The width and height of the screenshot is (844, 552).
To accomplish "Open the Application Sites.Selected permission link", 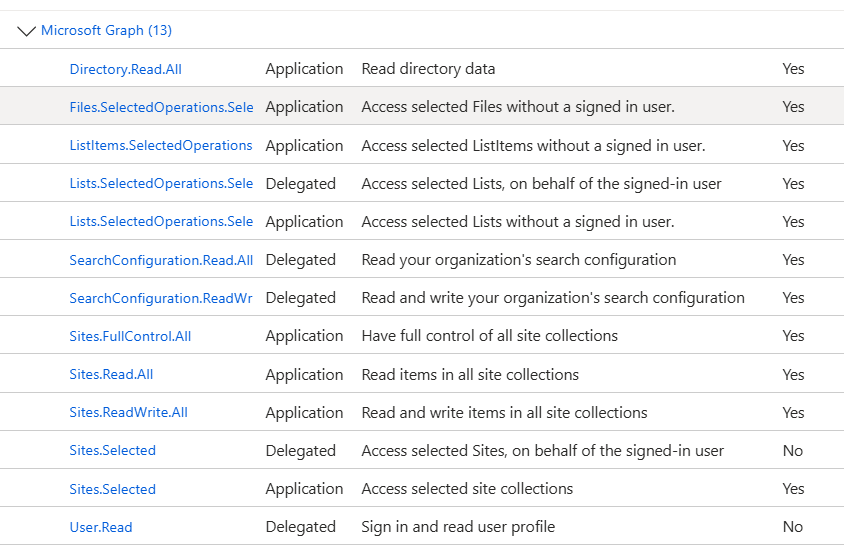I will click(x=112, y=489).
